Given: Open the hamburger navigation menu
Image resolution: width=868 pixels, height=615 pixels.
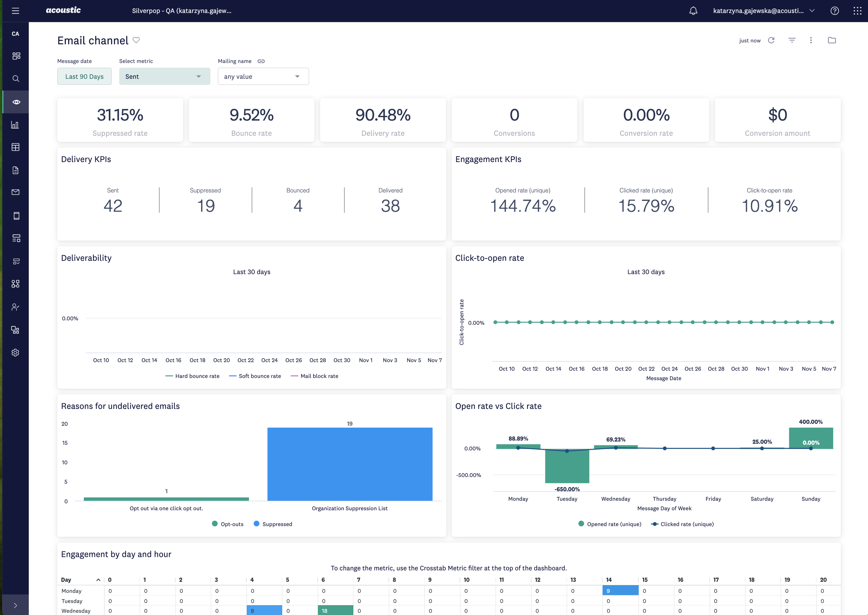Looking at the screenshot, I should click(15, 11).
